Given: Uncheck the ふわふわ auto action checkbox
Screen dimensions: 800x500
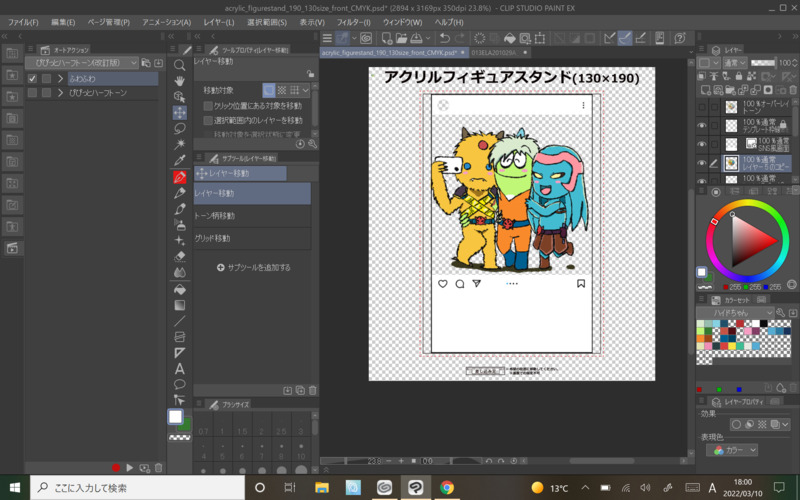Looking at the screenshot, I should pos(33,78).
